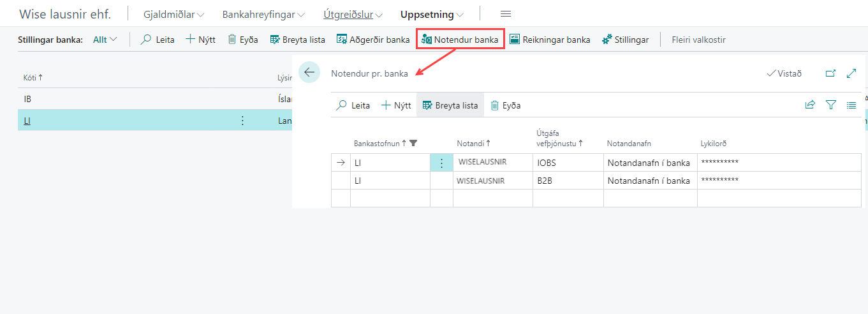868x314 pixels.
Task: Click Breyta lista in the popup toolbar
Action: click(450, 105)
